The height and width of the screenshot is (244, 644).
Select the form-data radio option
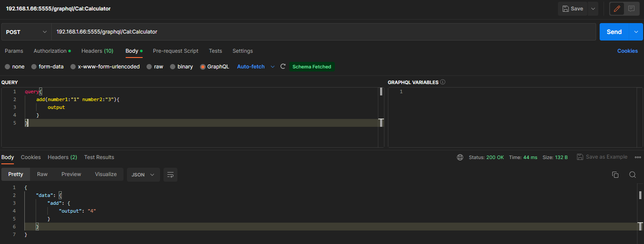point(34,67)
